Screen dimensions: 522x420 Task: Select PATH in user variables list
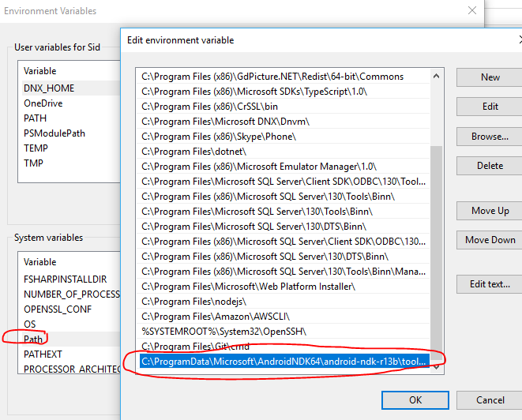coord(70,118)
